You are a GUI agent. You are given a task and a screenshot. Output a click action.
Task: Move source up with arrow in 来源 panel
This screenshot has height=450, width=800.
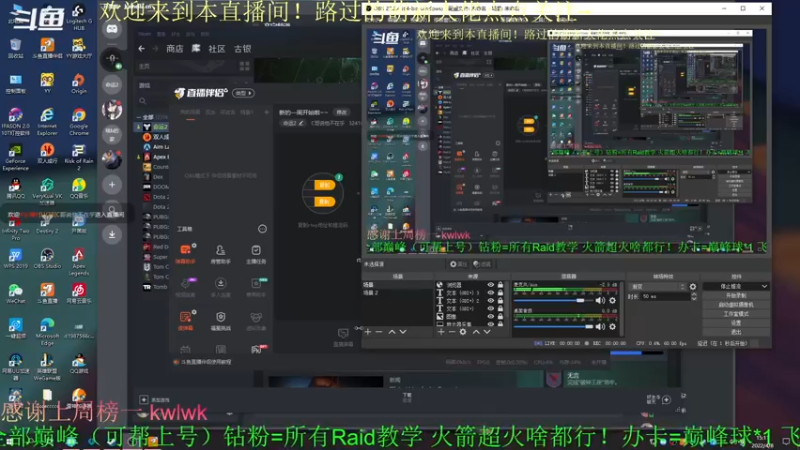pyautogui.click(x=476, y=332)
